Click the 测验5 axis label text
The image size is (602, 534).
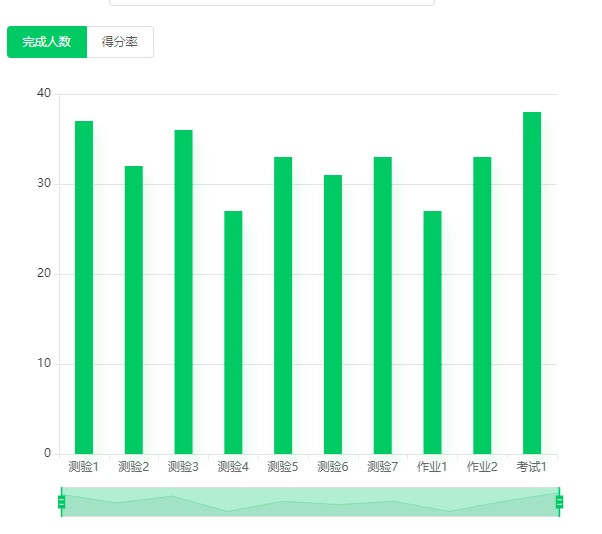click(283, 467)
